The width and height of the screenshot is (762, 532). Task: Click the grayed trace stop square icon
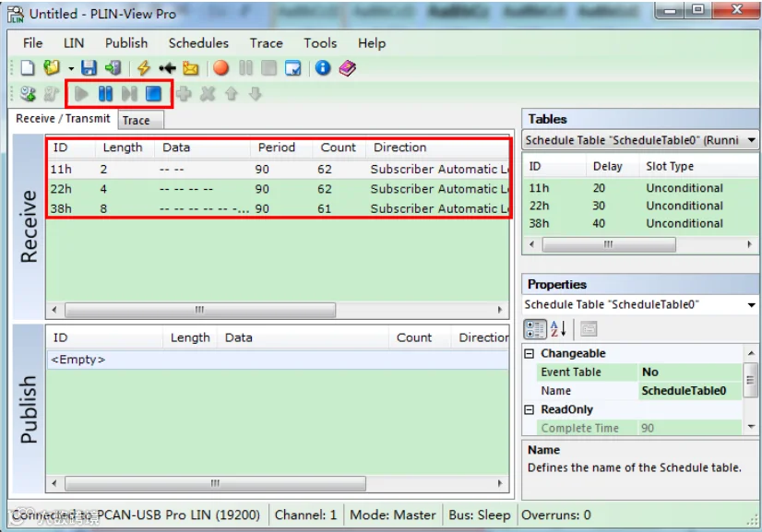[x=268, y=68]
